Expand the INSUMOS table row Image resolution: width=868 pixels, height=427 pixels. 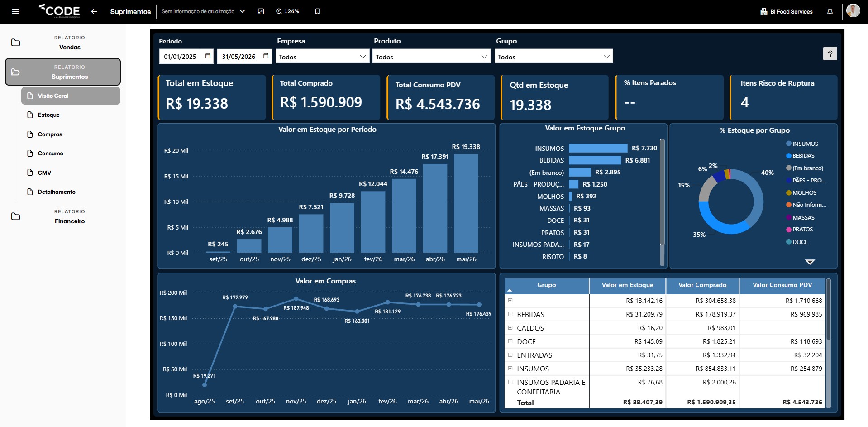[x=510, y=369]
